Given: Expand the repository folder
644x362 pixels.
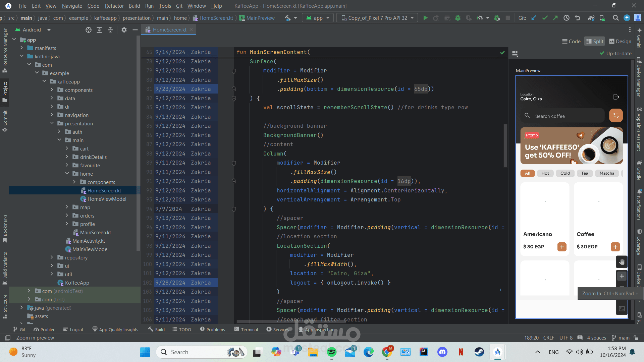Looking at the screenshot, I should coord(52,257).
